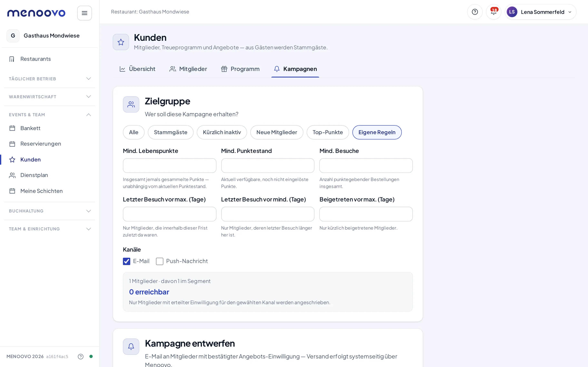
Task: Select the Stammgäste audience chip
Action: pyautogui.click(x=170, y=132)
